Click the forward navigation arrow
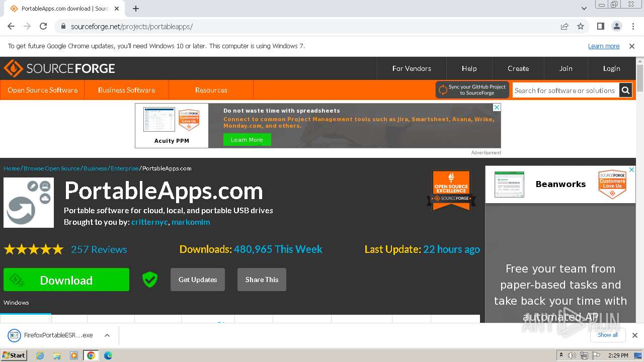 point(27,26)
